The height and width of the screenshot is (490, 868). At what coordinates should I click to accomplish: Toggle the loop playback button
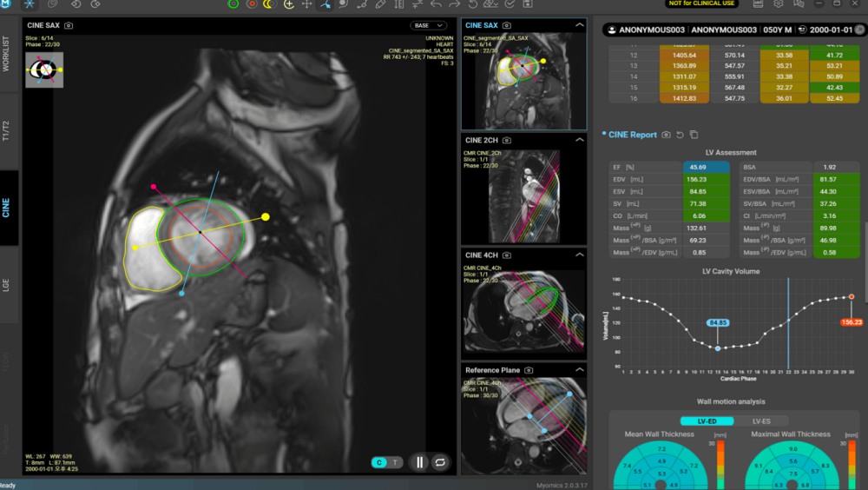click(x=440, y=462)
